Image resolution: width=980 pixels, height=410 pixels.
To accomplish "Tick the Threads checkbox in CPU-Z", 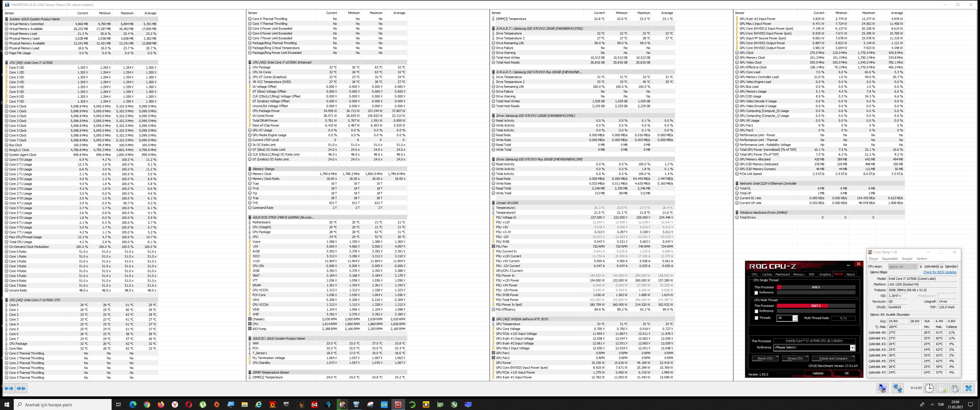I will [756, 318].
